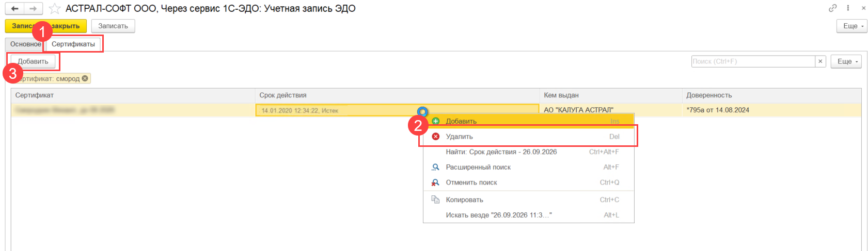Add form to favorites with star icon
The height and width of the screenshot is (251, 868).
(x=54, y=9)
